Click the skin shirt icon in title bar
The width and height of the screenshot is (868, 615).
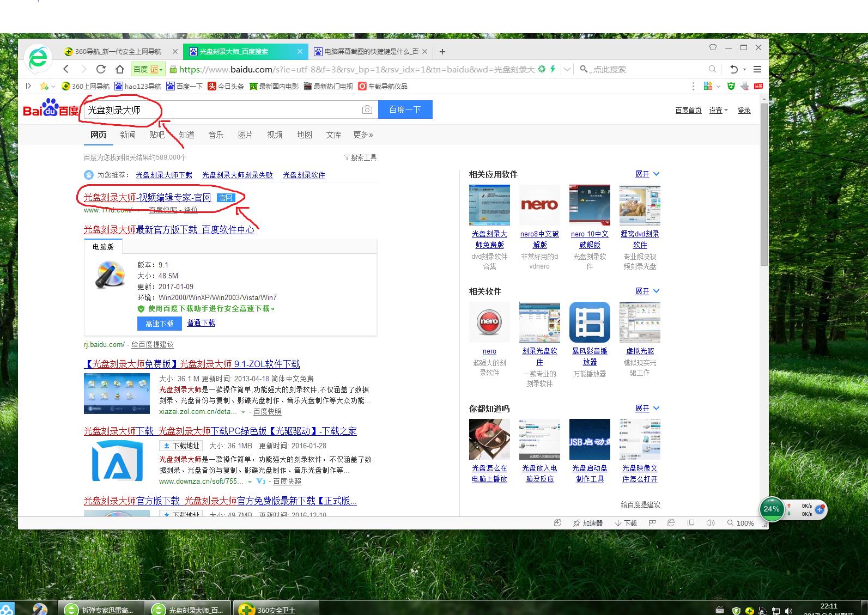[x=713, y=47]
